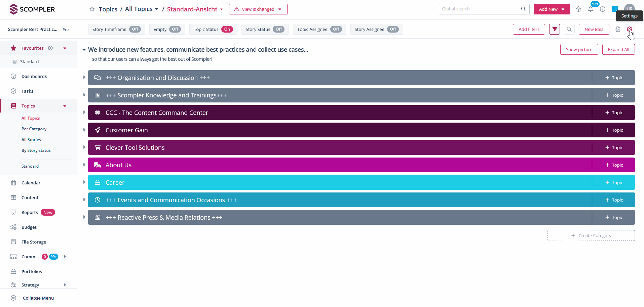Open Favourites settings gear in sidebar
Image resolution: width=644 pixels, height=307 pixels.
point(50,48)
